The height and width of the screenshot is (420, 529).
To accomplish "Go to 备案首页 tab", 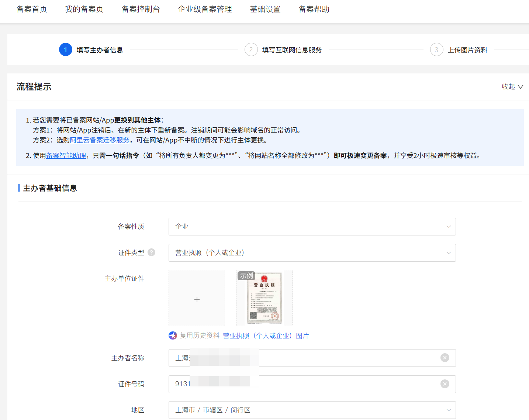I will pos(32,9).
